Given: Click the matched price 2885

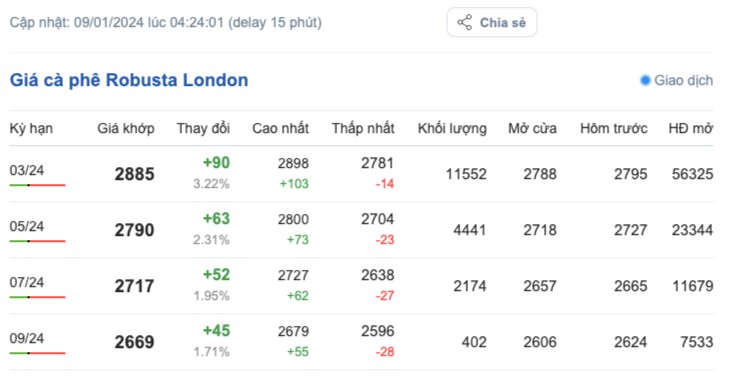Looking at the screenshot, I should 134,174.
